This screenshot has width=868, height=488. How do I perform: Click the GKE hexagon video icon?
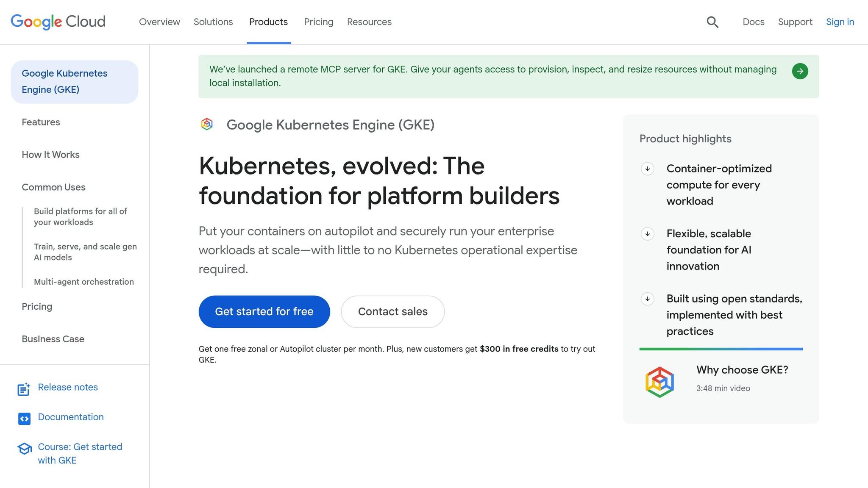pos(659,382)
